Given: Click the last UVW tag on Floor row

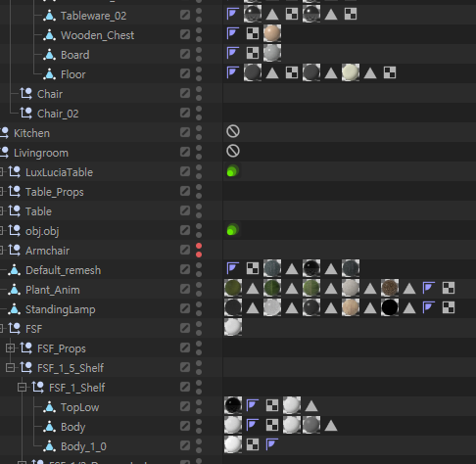Looking at the screenshot, I should click(390, 72).
